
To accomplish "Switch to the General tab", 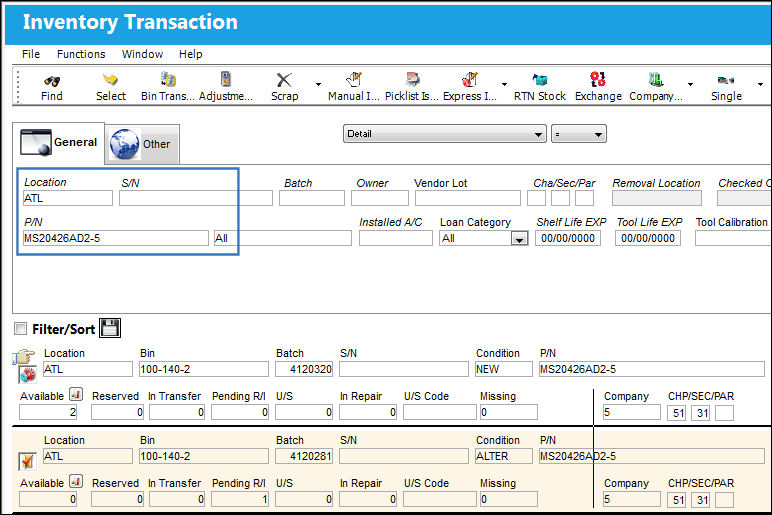I will [x=59, y=143].
